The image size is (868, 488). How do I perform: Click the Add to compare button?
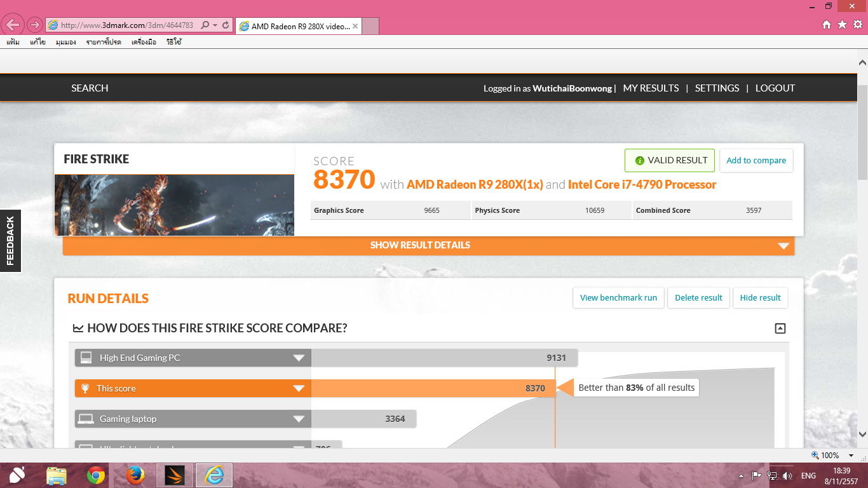click(756, 161)
